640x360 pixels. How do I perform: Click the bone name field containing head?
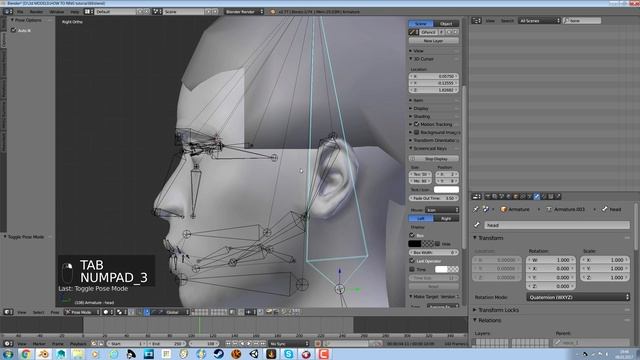coord(557,225)
